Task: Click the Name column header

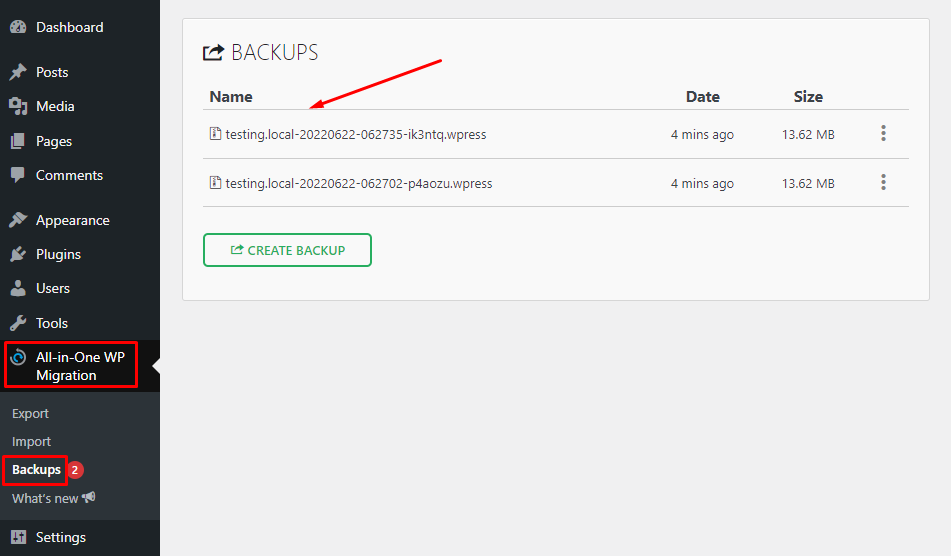Action: [231, 96]
